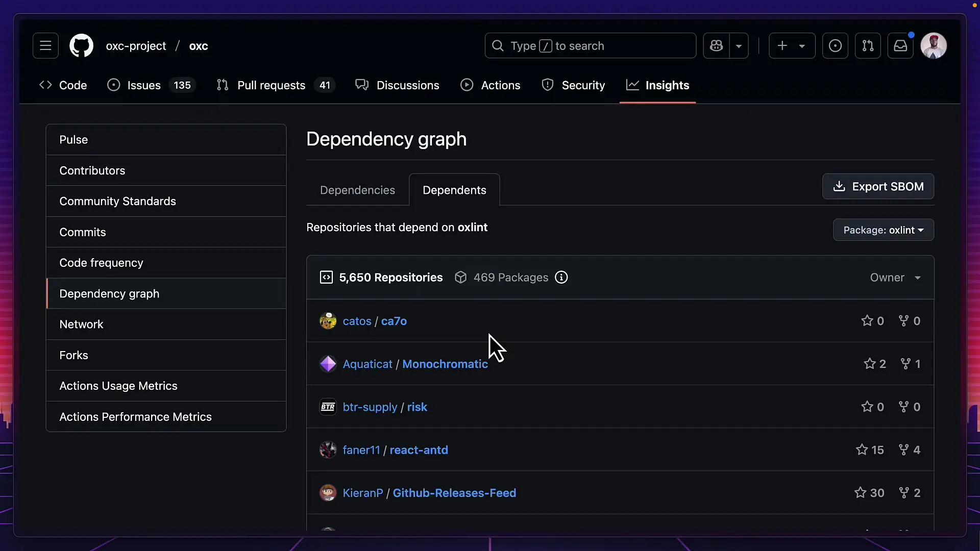Open the Security tab
This screenshot has height=551, width=980.
tap(573, 85)
